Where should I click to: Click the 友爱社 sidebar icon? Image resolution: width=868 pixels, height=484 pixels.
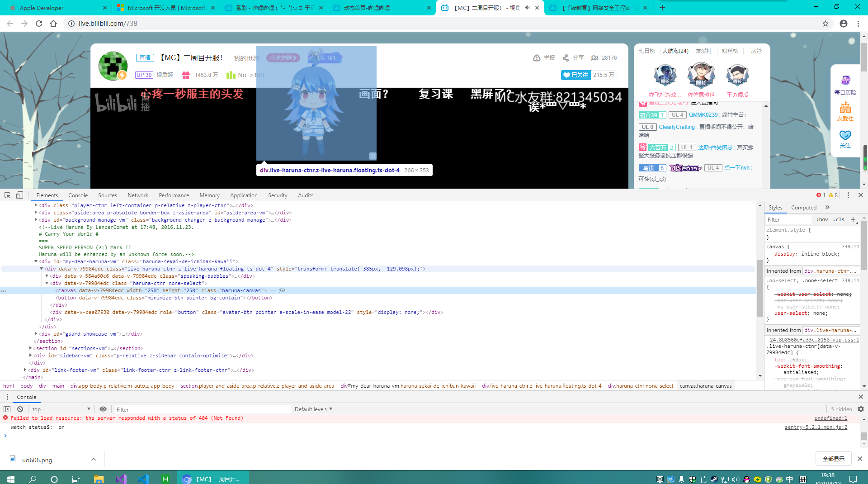tap(845, 108)
